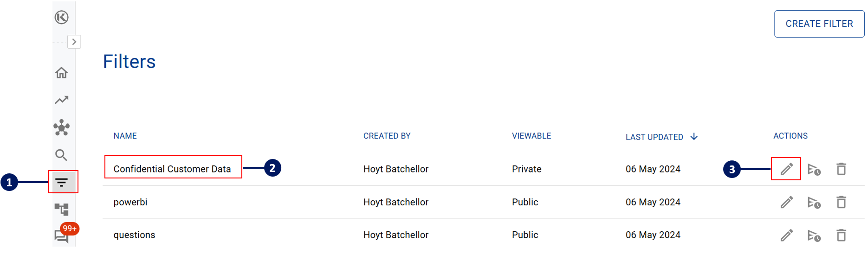
Task: Open the Confidential Customer Data filter
Action: pos(172,169)
